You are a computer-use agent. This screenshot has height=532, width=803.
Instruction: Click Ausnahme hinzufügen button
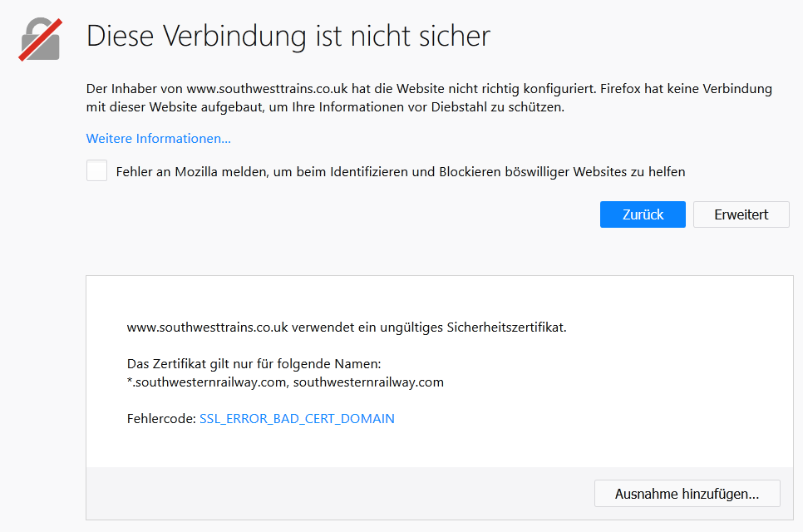coord(687,494)
